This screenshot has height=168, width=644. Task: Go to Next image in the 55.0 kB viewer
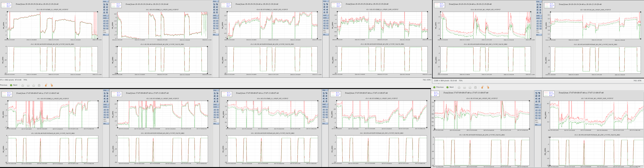(x=450, y=87)
